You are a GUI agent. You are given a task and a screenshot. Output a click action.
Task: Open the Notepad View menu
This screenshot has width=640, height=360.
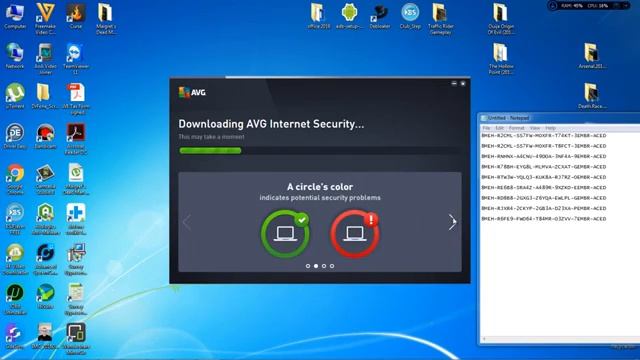[x=535, y=128]
